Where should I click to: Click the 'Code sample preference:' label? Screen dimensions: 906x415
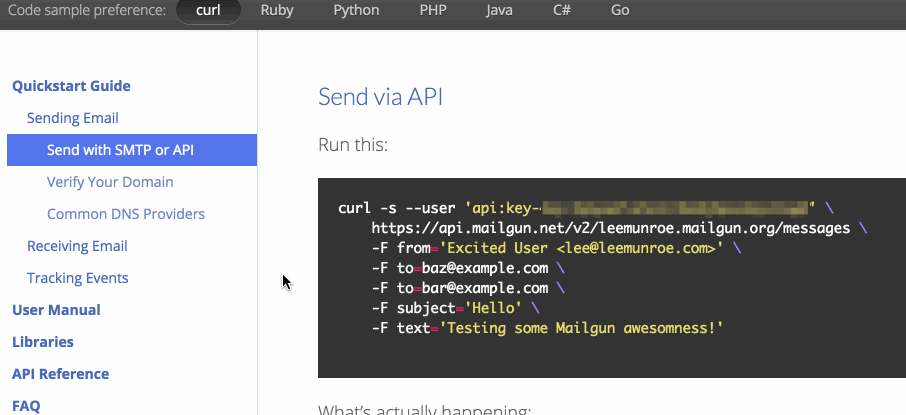pyautogui.click(x=87, y=10)
